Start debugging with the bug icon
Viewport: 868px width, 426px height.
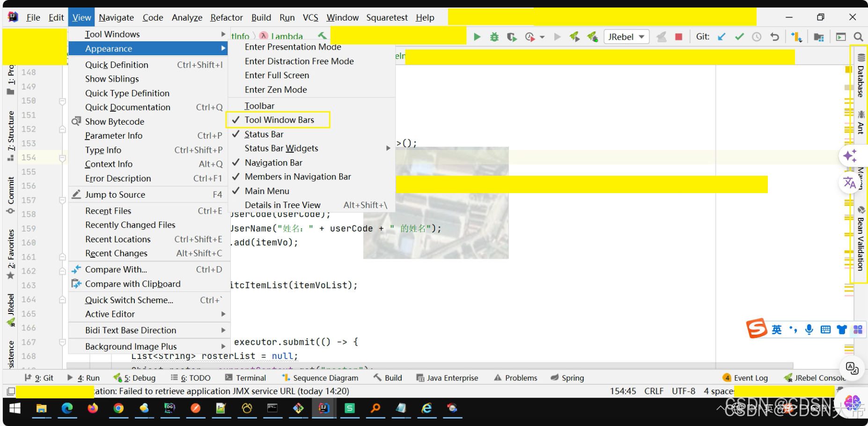click(x=494, y=36)
